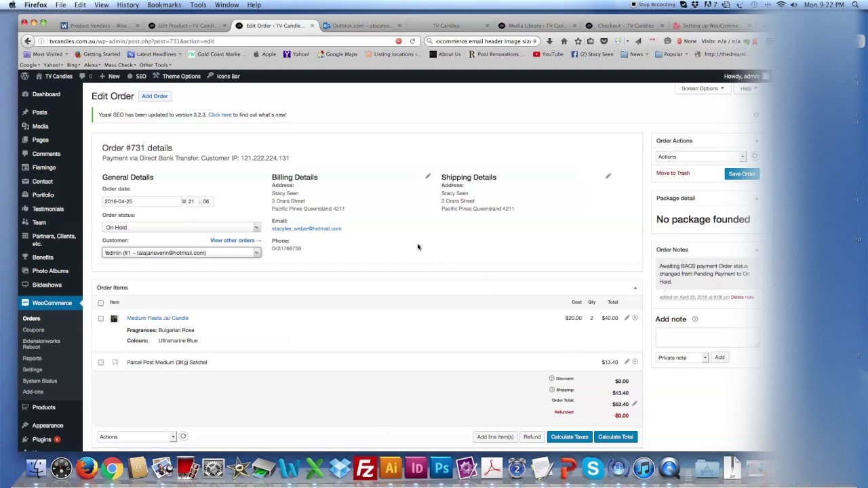Expand Screen Options panel
The image size is (868, 488).
tap(703, 88)
